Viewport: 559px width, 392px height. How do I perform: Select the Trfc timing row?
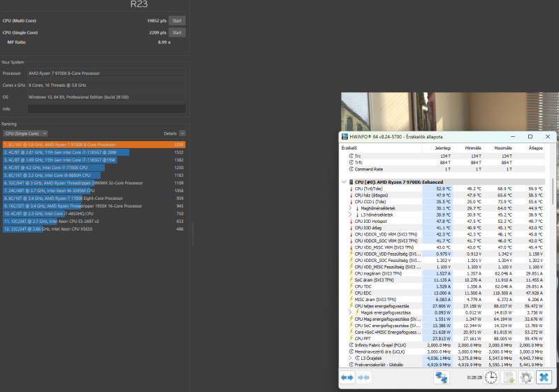point(443,163)
